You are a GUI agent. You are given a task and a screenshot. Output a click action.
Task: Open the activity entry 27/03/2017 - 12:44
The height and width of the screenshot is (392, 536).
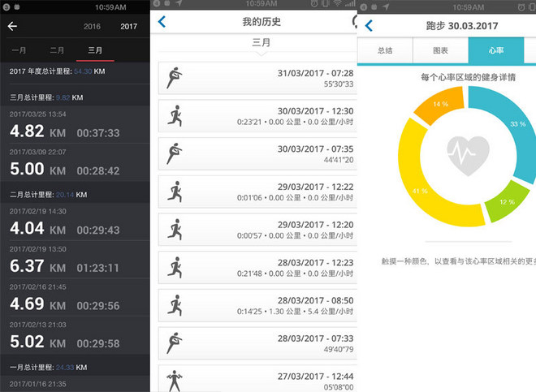coord(257,379)
